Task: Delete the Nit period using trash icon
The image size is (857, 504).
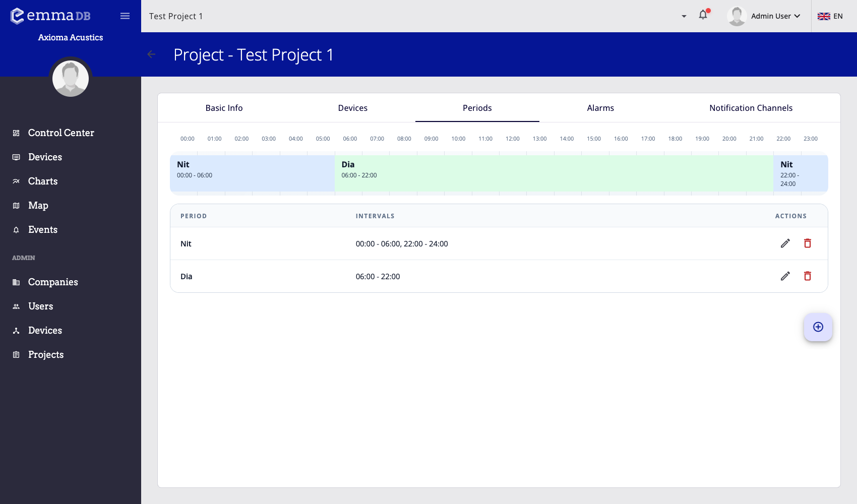Action: pyautogui.click(x=807, y=243)
